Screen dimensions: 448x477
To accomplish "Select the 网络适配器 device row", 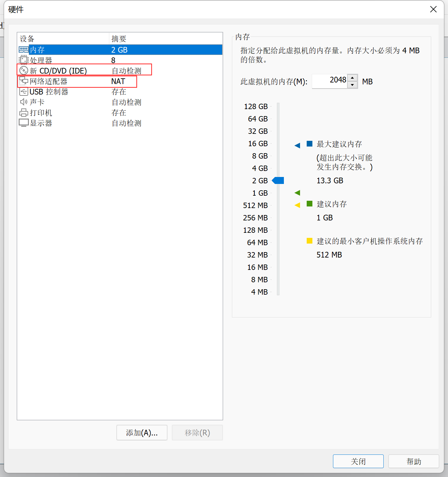I will coord(120,81).
